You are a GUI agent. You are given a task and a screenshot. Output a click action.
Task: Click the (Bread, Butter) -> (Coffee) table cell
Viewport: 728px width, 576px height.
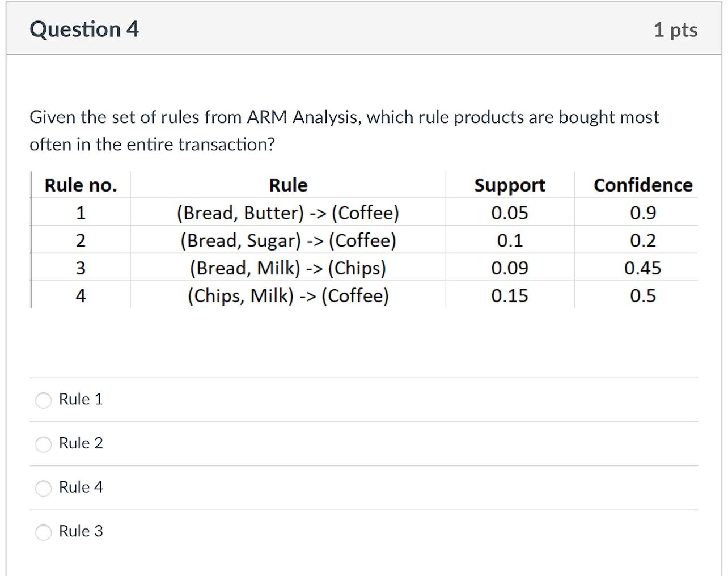point(287,213)
